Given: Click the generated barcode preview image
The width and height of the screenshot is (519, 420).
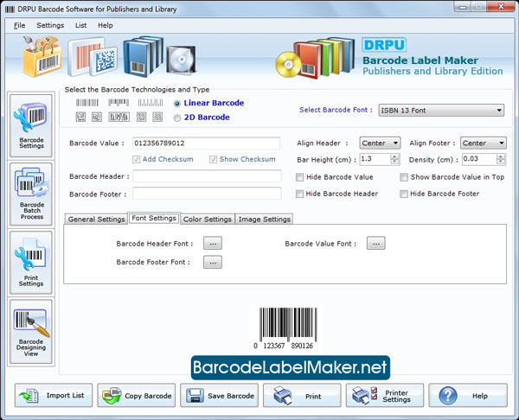Looking at the screenshot, I should coord(287,328).
